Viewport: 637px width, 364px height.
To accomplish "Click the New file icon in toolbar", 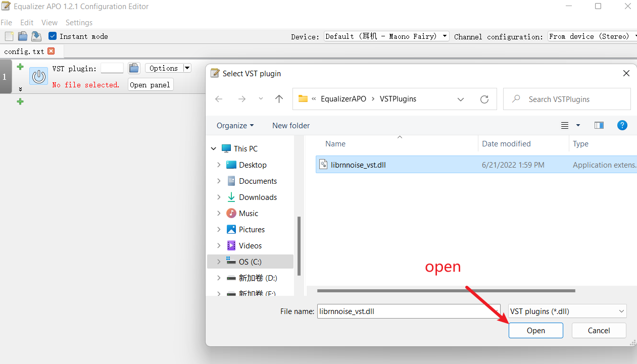I will click(x=9, y=36).
